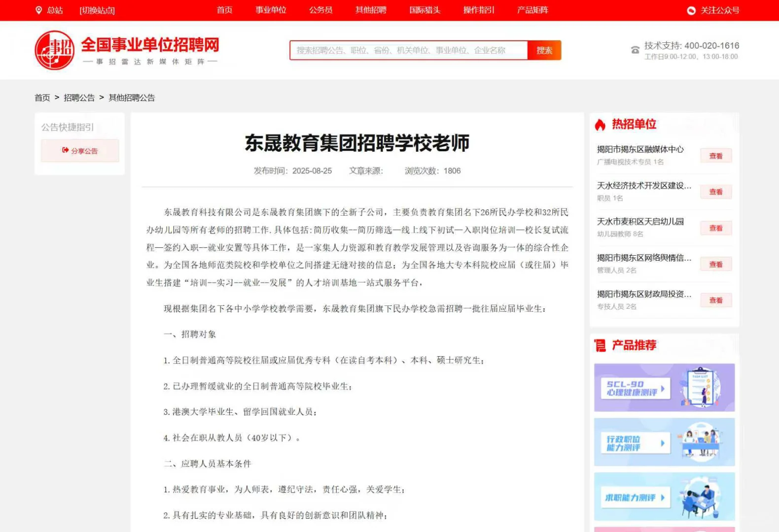
Task: Open 揭阳市揭东区财政局投资 listing title
Action: coord(644,294)
